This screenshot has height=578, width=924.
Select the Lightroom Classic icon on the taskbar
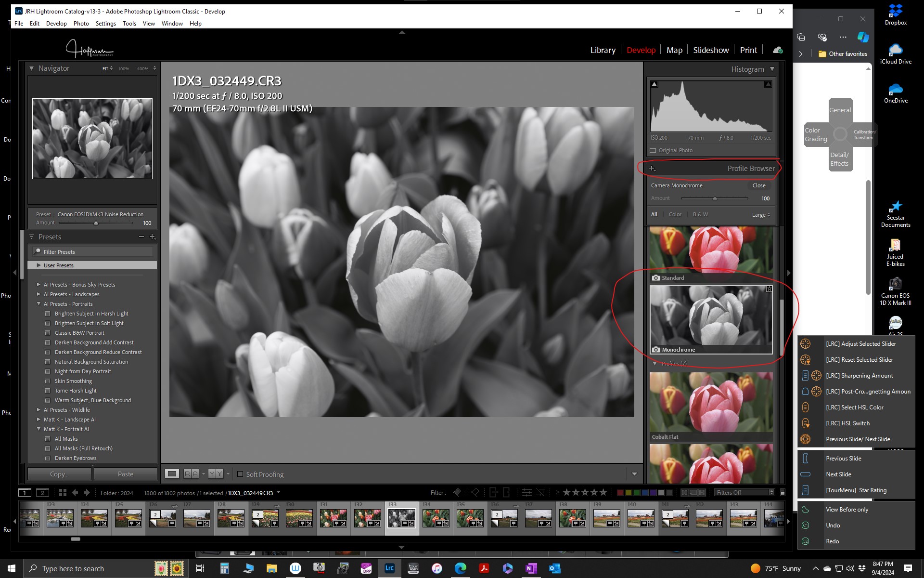(389, 568)
